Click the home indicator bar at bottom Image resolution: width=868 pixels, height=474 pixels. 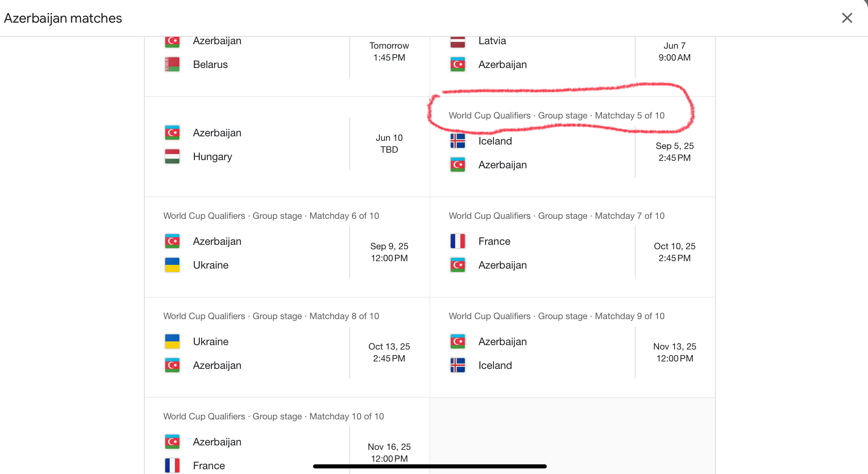430,466
